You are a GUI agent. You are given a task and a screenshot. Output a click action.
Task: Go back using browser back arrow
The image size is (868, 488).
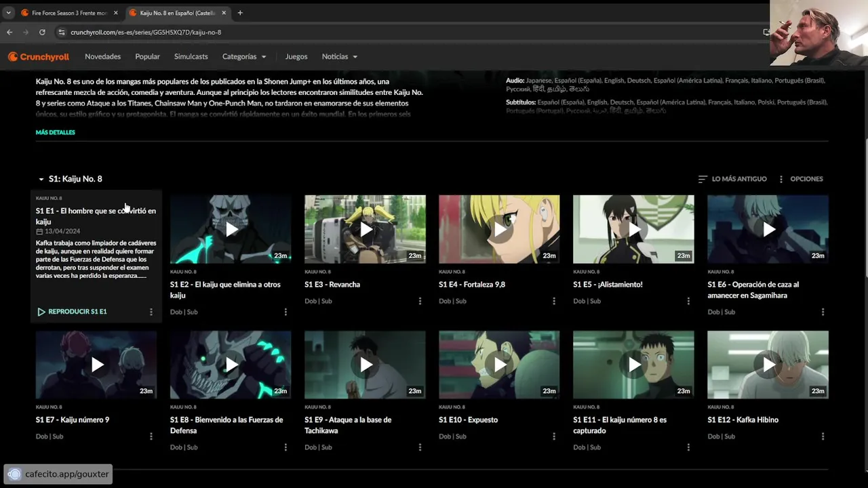9,32
